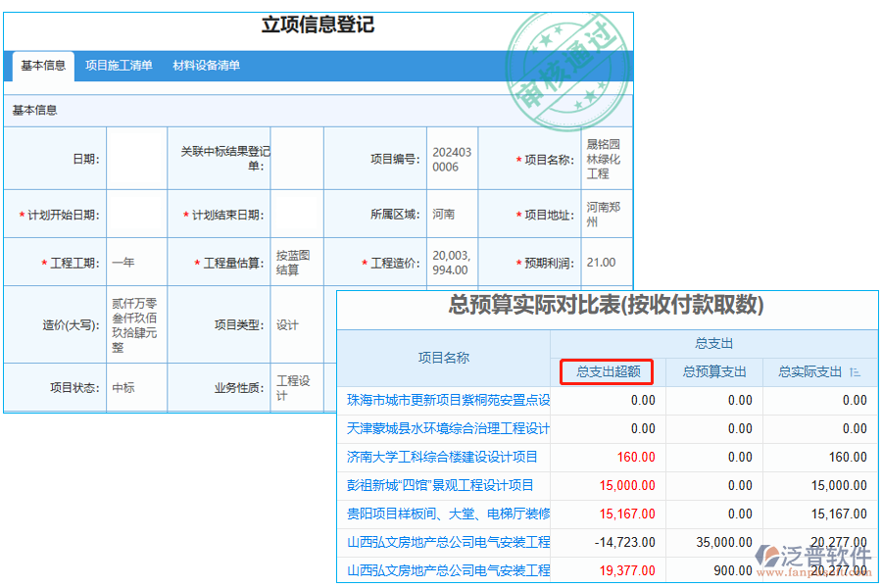Click the 计划开始日期 input field
Screen dimensions: 882x588
[x=135, y=214]
